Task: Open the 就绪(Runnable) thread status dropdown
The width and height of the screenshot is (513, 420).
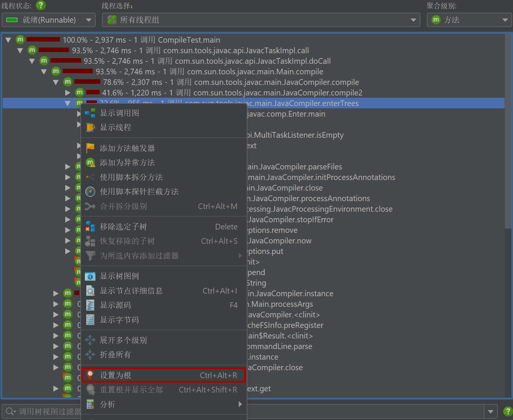Action: (x=49, y=20)
